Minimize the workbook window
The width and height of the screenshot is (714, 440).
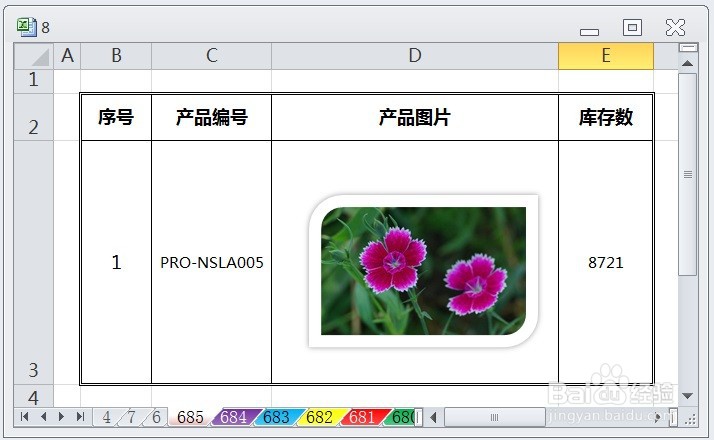589,31
